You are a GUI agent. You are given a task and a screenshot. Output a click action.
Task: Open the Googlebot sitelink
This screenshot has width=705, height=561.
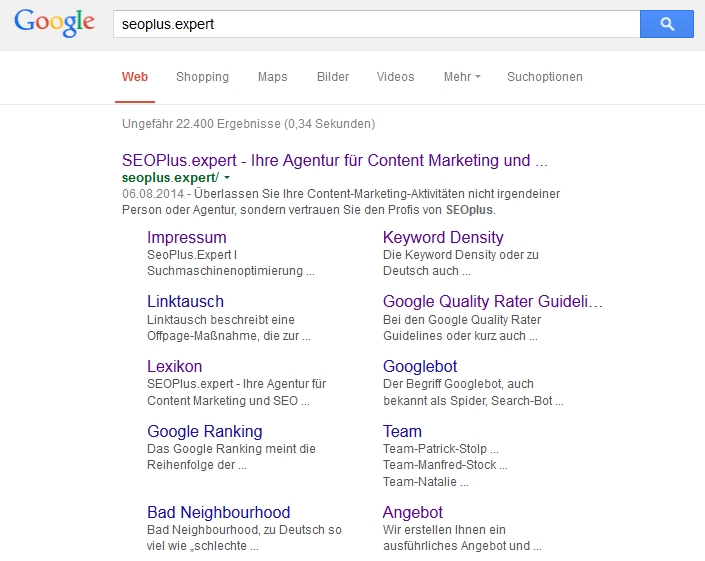pos(420,366)
